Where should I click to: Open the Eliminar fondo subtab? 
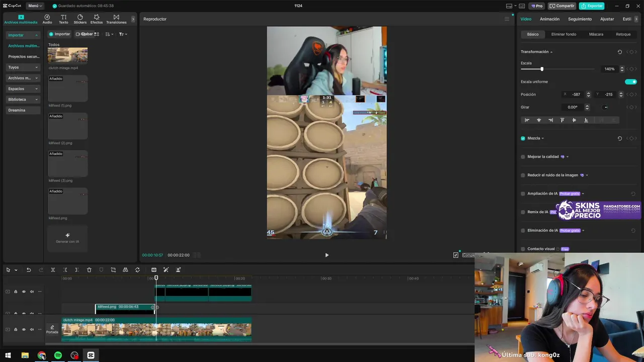point(563,34)
